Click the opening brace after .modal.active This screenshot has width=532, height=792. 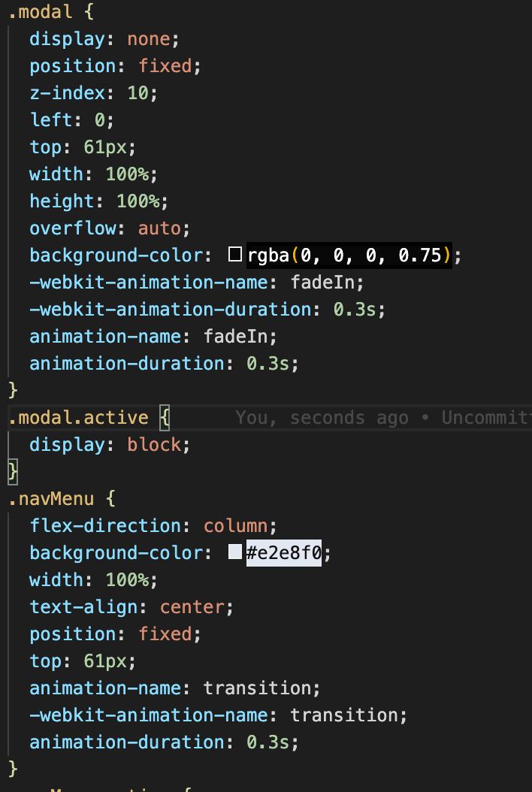pos(165,418)
